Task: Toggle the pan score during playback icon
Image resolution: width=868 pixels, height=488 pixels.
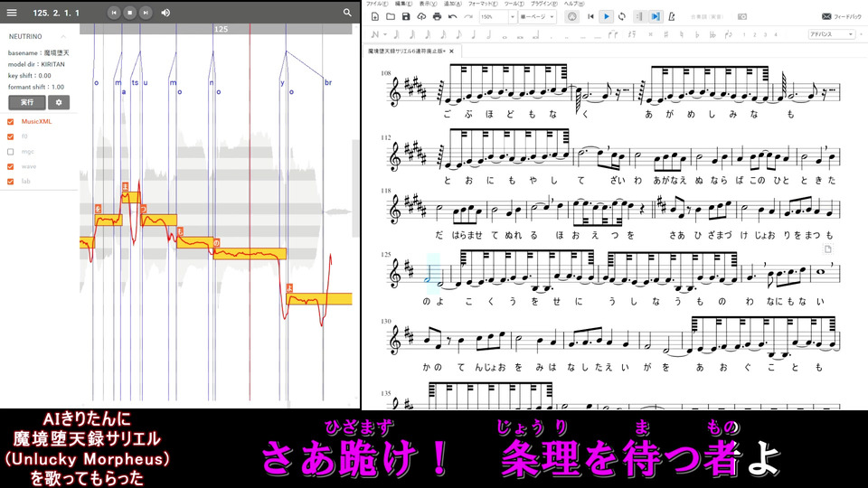Action: pyautogui.click(x=656, y=16)
